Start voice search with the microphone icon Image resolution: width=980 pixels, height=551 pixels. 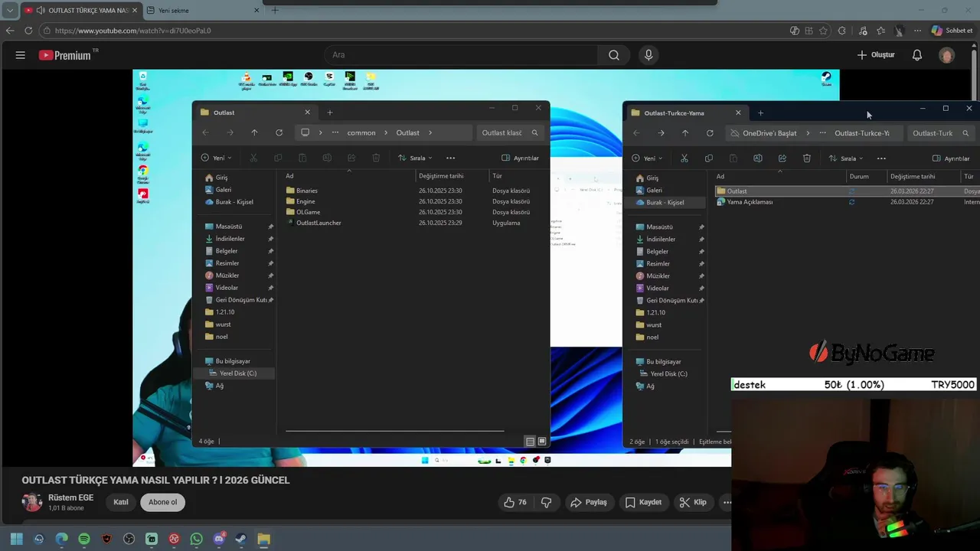click(648, 55)
